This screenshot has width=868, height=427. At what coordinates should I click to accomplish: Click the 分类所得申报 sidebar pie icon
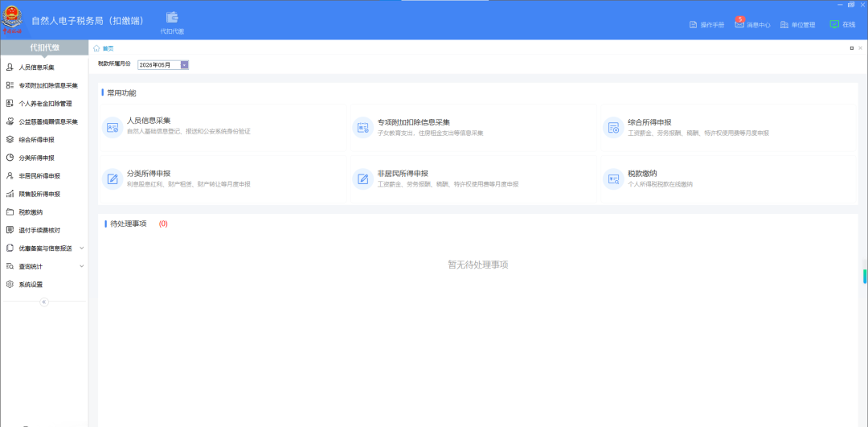[10, 158]
